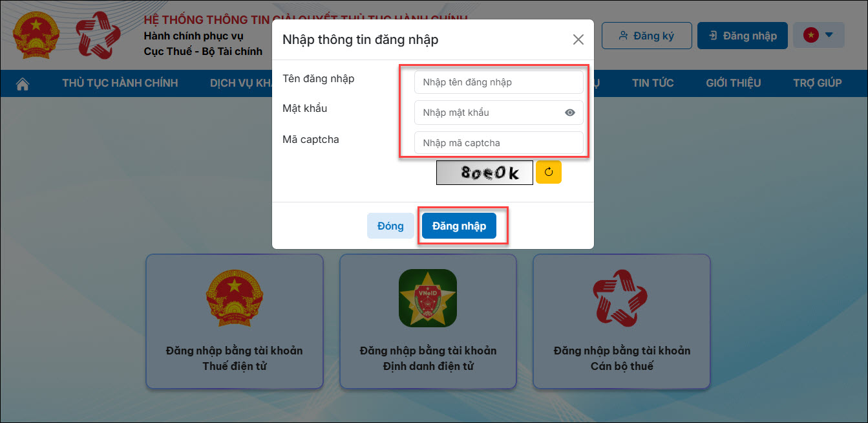
Task: Close the login dialog with X
Action: (578, 39)
